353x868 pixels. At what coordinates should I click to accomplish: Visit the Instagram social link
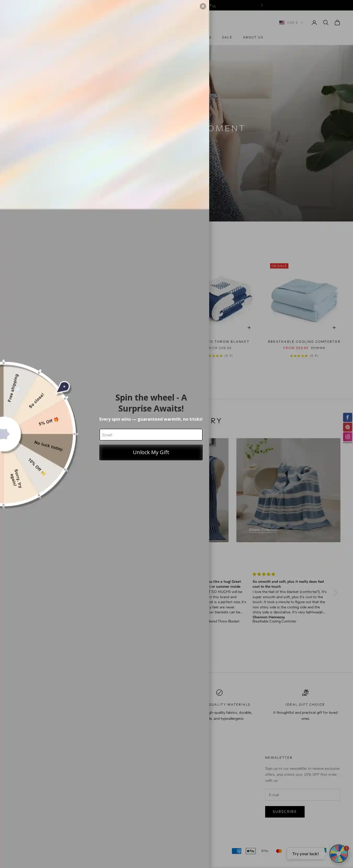click(348, 437)
